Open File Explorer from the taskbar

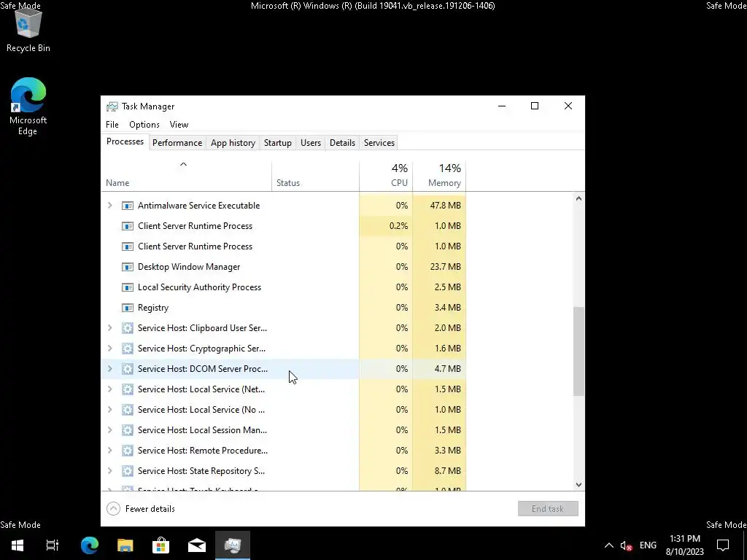click(x=125, y=545)
